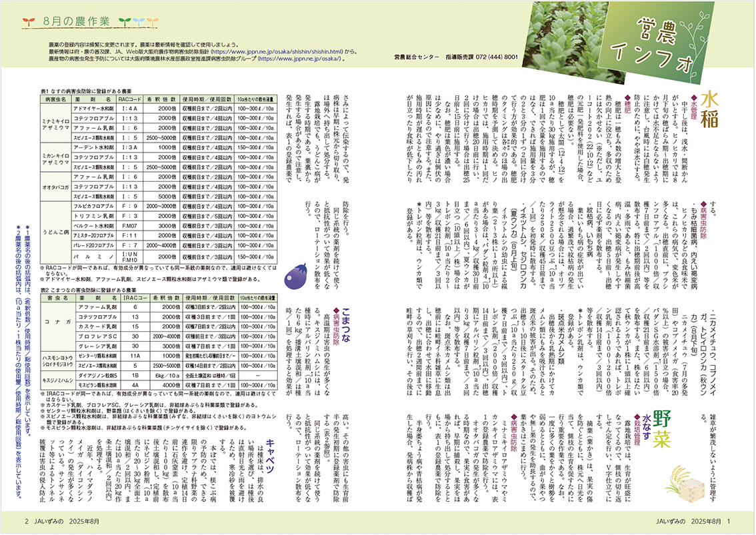Screen dimensions: 756x535
Task: Click the 害虫名 column header in table 2
Action: (58, 298)
